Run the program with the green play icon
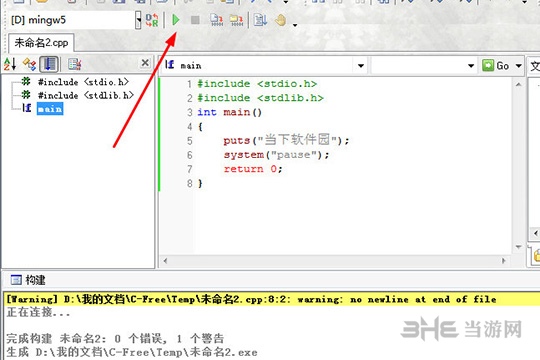The height and width of the screenshot is (360, 540). (x=176, y=20)
